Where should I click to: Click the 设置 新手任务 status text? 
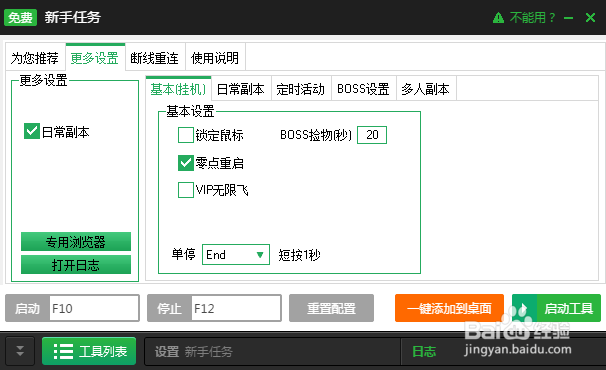pos(194,352)
